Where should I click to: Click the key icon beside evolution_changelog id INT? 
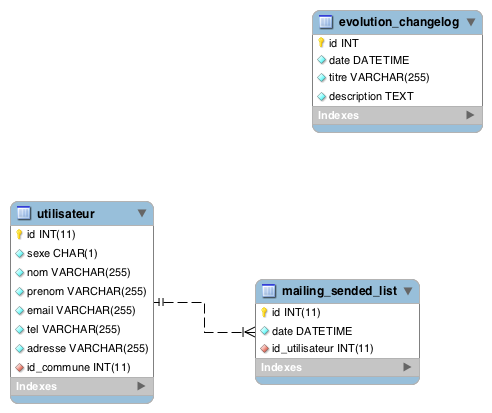pyautogui.click(x=321, y=43)
